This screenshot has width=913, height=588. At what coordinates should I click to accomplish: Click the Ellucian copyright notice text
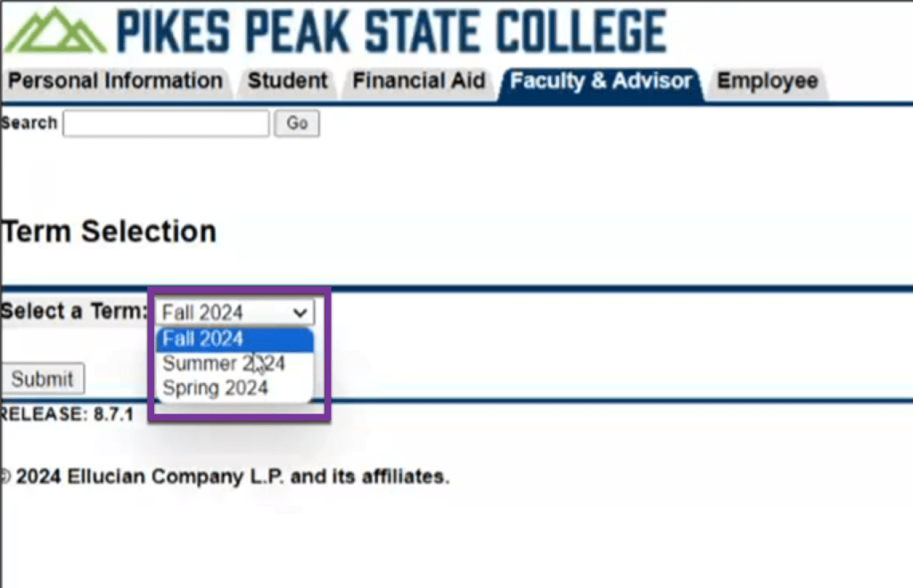pos(225,477)
